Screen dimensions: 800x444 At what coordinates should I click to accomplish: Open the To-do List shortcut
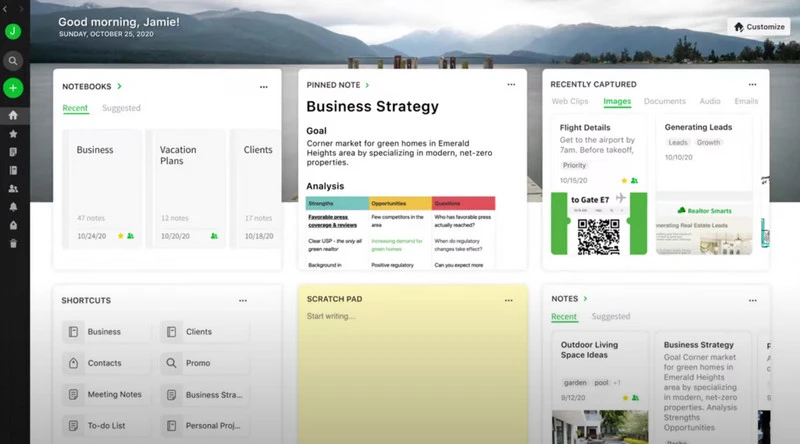(x=106, y=426)
